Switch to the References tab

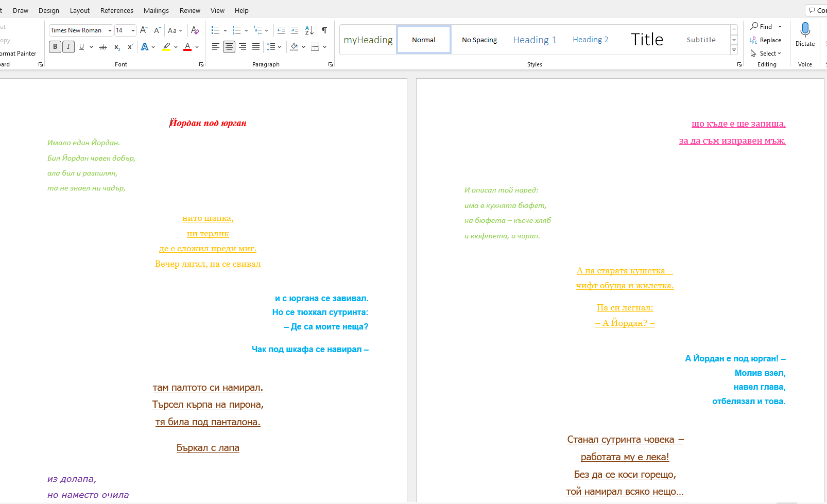tap(117, 10)
